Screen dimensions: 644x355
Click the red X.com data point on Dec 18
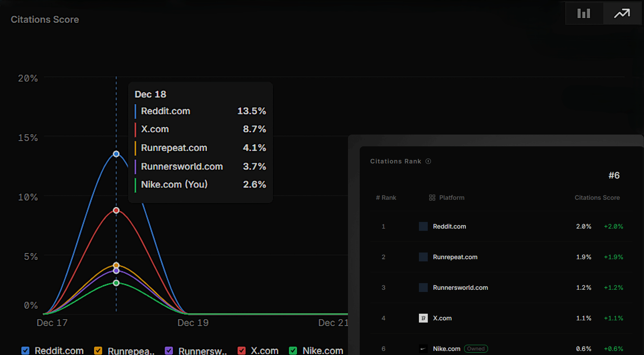(x=116, y=210)
